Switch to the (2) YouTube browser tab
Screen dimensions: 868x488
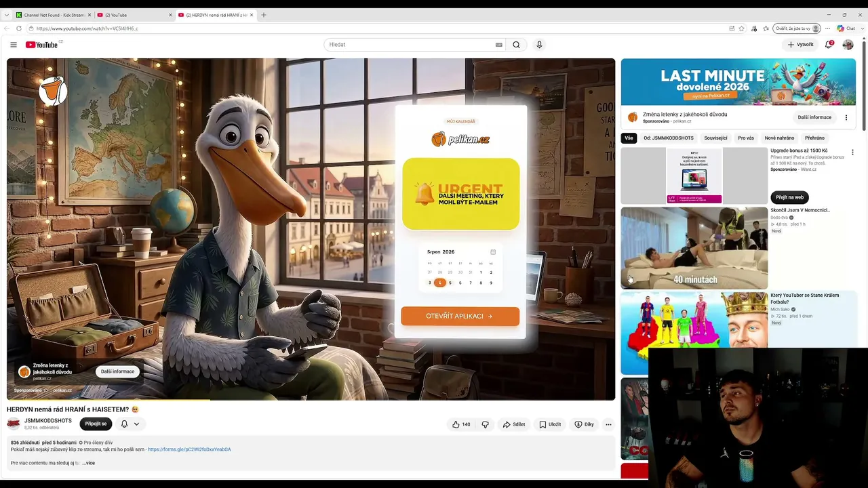(x=134, y=15)
